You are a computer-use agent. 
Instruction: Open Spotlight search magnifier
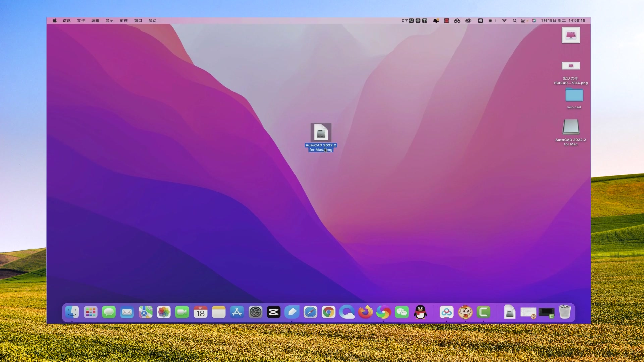pos(515,21)
